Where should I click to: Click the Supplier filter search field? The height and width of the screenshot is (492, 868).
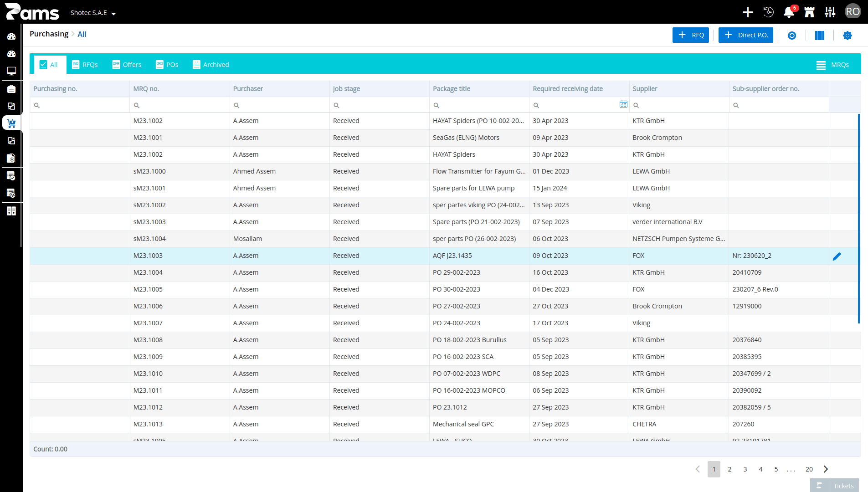coord(679,105)
